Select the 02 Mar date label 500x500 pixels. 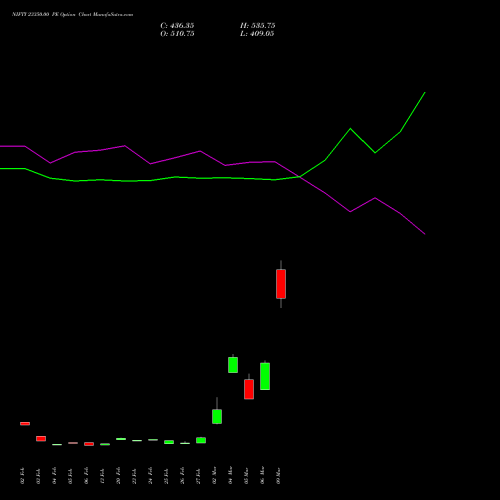tap(214, 475)
